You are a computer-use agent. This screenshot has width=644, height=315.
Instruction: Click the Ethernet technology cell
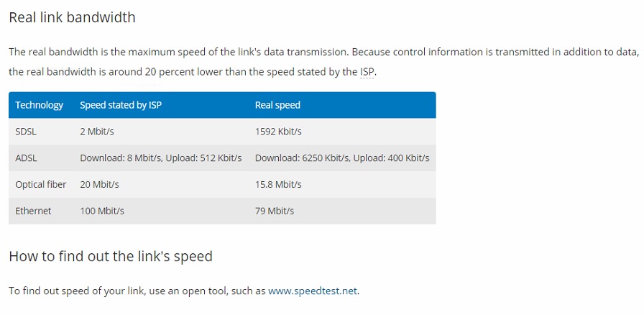[33, 211]
